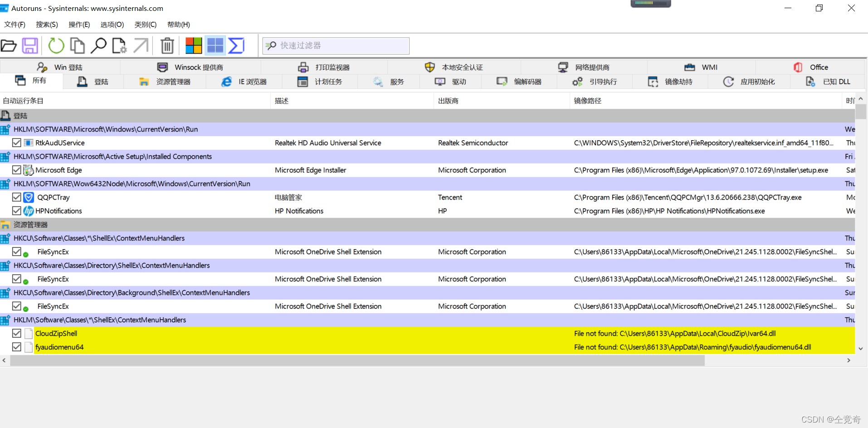Select the 资源管理器 tab
Image resolution: width=868 pixels, height=428 pixels.
[165, 82]
